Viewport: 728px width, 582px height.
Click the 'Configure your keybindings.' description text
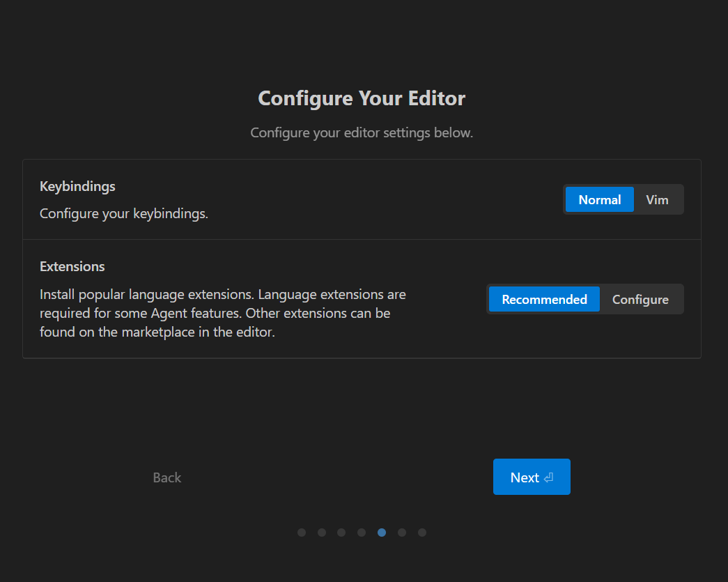124,214
